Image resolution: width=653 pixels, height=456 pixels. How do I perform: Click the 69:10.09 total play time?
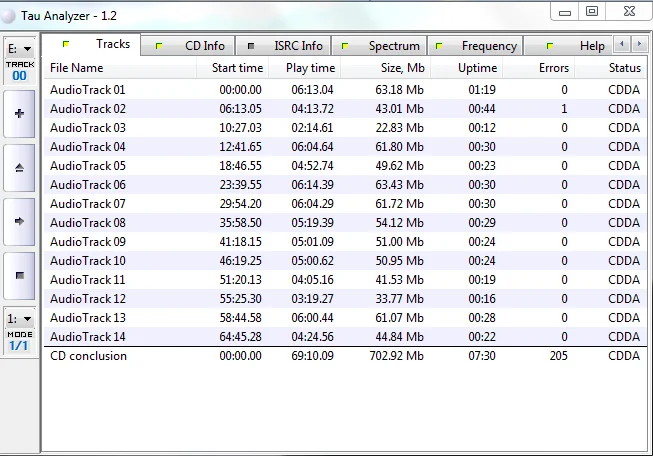(312, 356)
